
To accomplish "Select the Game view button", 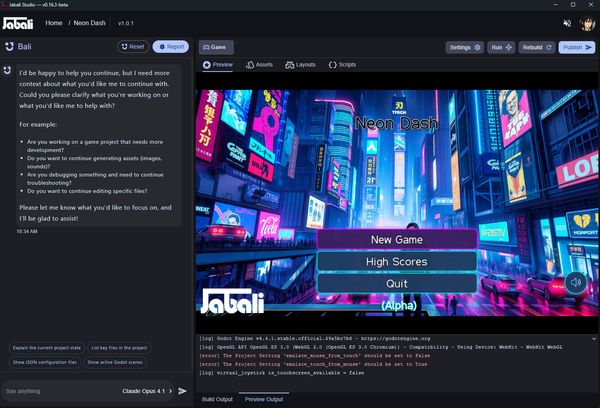I will tap(216, 46).
